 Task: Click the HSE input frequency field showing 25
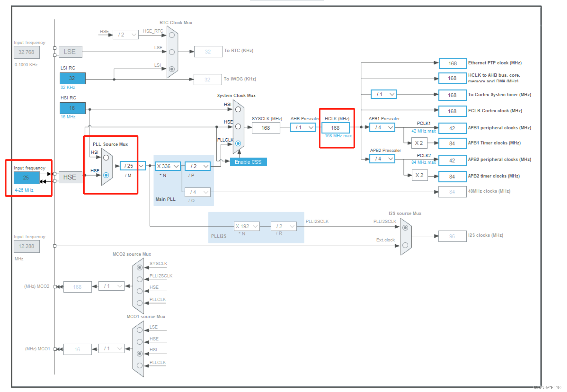point(27,178)
